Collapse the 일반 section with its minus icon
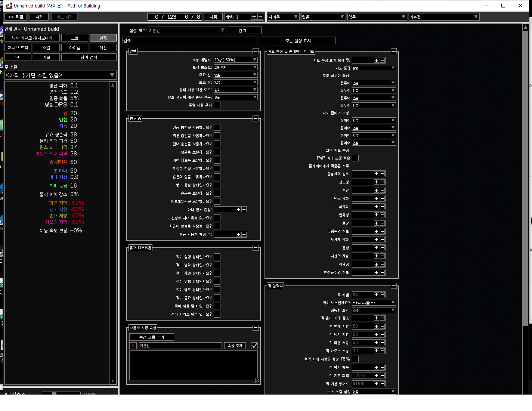The height and width of the screenshot is (411, 532). click(256, 51)
